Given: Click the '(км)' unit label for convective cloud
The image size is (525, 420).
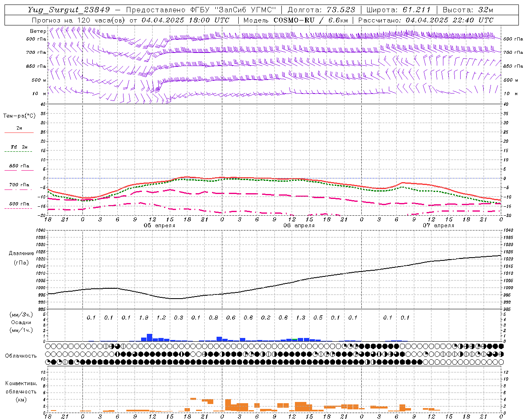Looking at the screenshot, I should pyautogui.click(x=21, y=399).
